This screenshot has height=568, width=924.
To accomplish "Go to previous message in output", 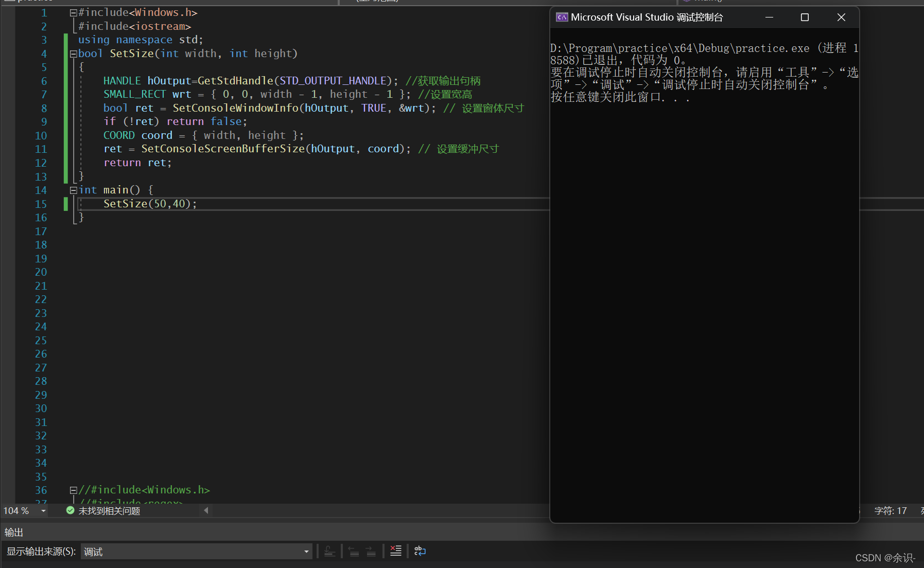I will (x=354, y=551).
